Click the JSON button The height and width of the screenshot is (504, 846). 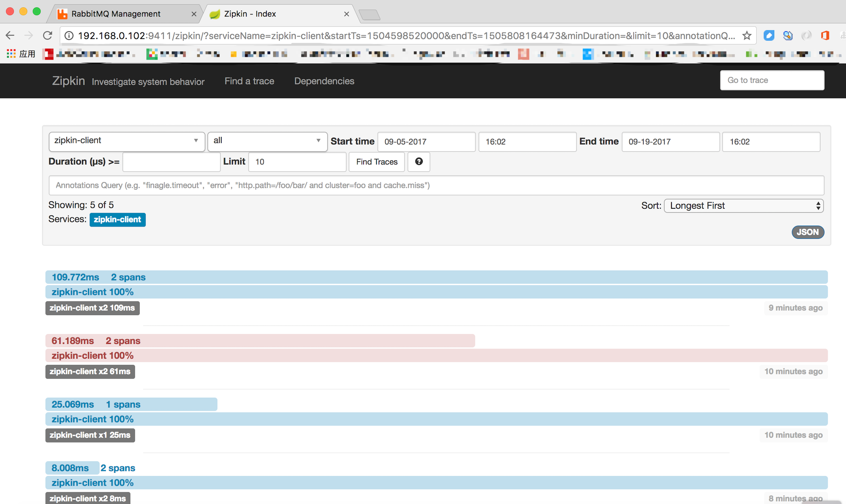coord(807,232)
